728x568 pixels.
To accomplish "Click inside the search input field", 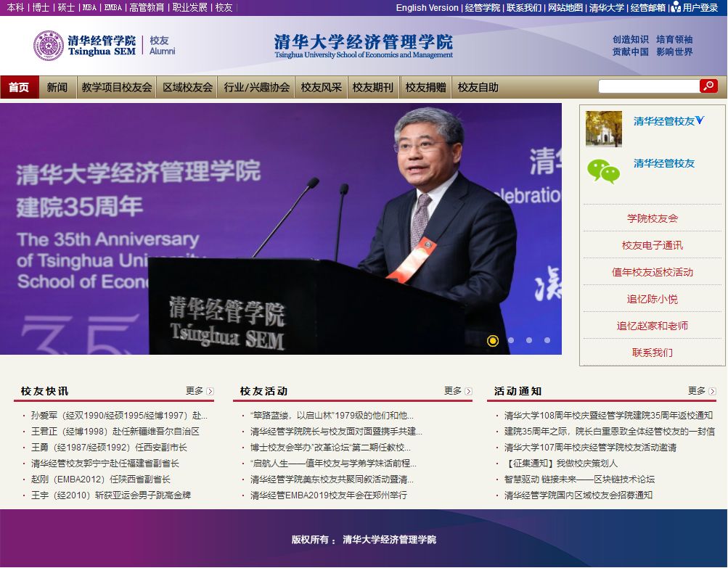I will click(x=649, y=86).
